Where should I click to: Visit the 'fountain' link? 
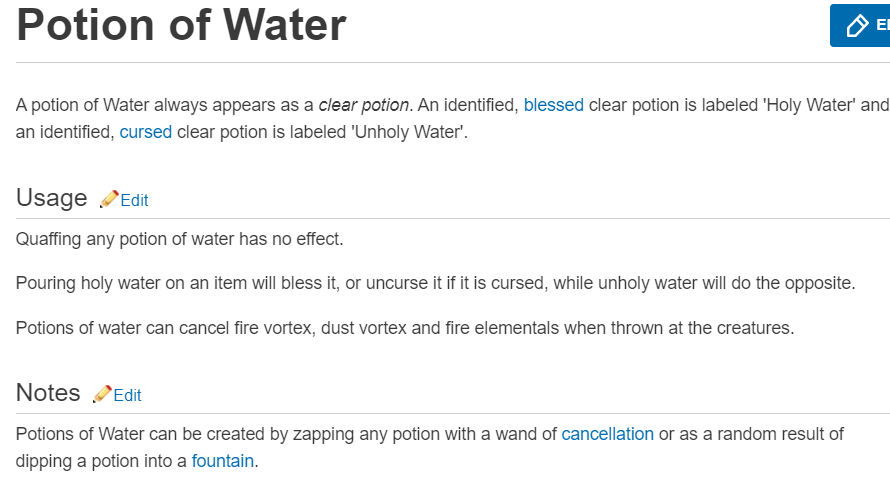[x=223, y=461]
